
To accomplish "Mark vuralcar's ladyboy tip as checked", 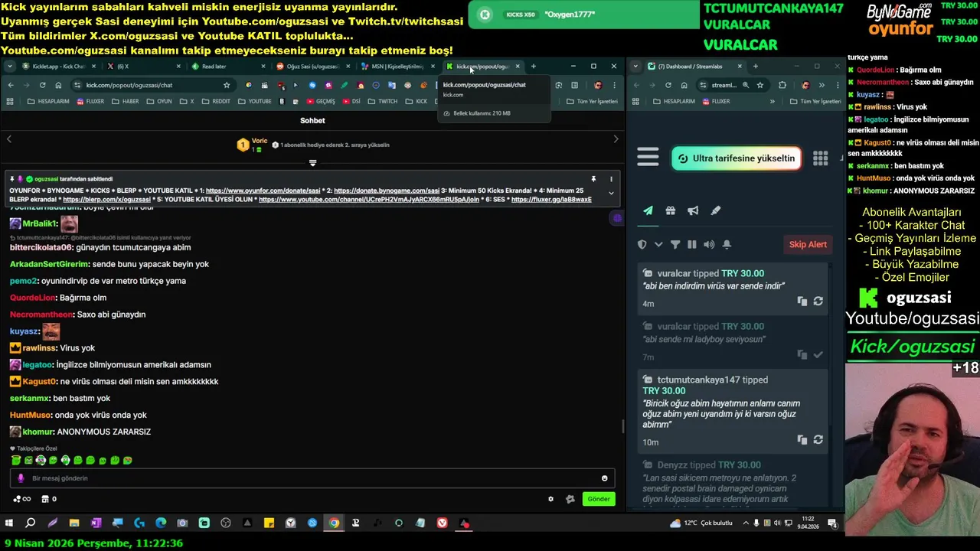I will coord(818,354).
